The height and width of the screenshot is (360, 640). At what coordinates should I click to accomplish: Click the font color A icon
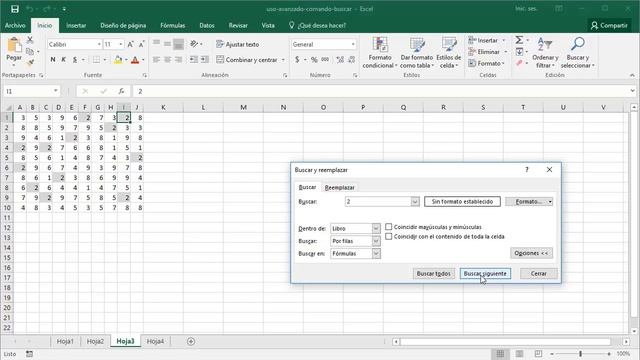(x=135, y=60)
